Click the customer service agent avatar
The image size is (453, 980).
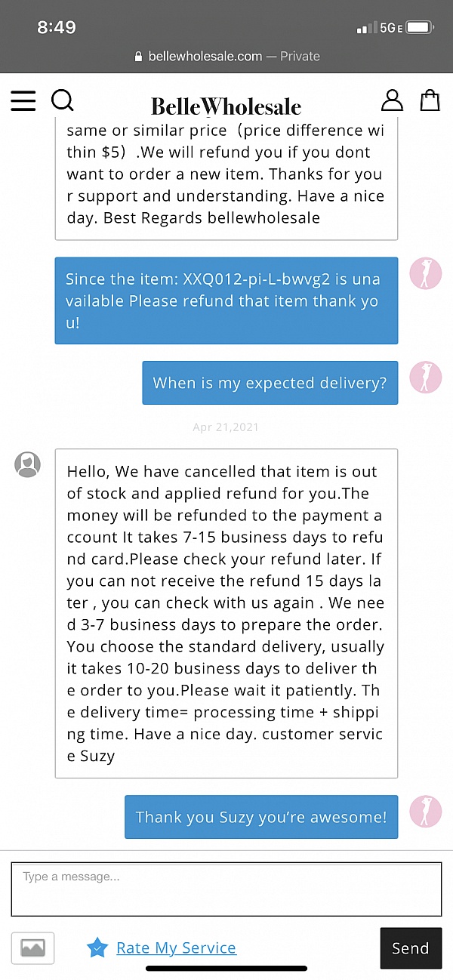point(27,464)
